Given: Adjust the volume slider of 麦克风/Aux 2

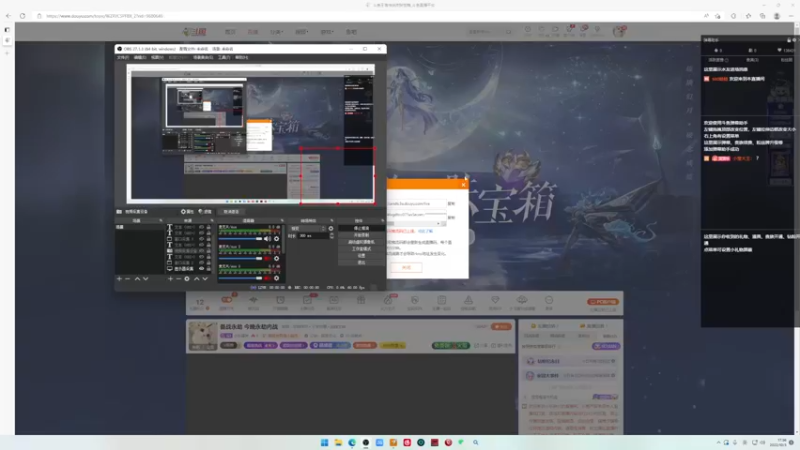Looking at the screenshot, I should tap(240, 258).
